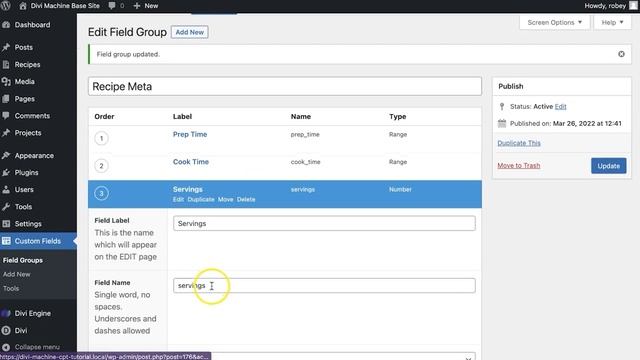
Task: Open the Custom Fields menu
Action: point(38,241)
